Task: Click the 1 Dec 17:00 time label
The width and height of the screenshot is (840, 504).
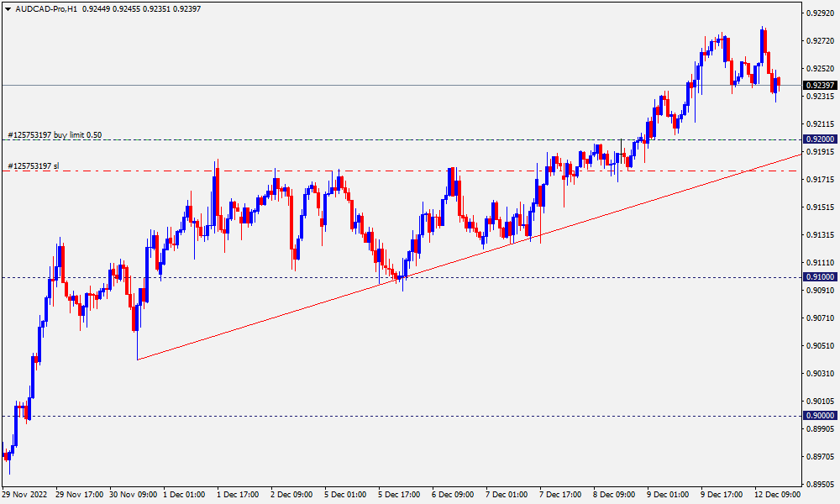Action: coord(238,495)
